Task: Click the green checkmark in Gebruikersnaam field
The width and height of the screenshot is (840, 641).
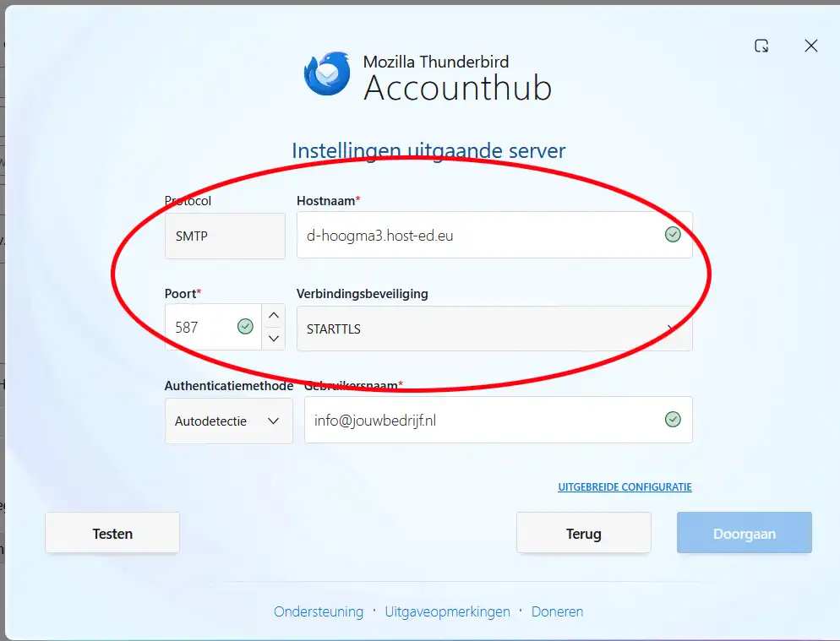Action: pos(673,420)
